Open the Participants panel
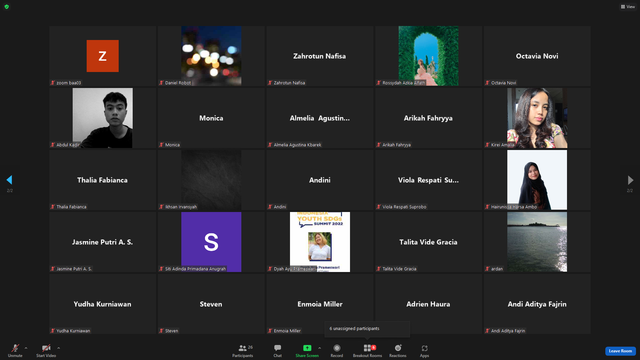The width and height of the screenshot is (640, 360). pyautogui.click(x=243, y=350)
